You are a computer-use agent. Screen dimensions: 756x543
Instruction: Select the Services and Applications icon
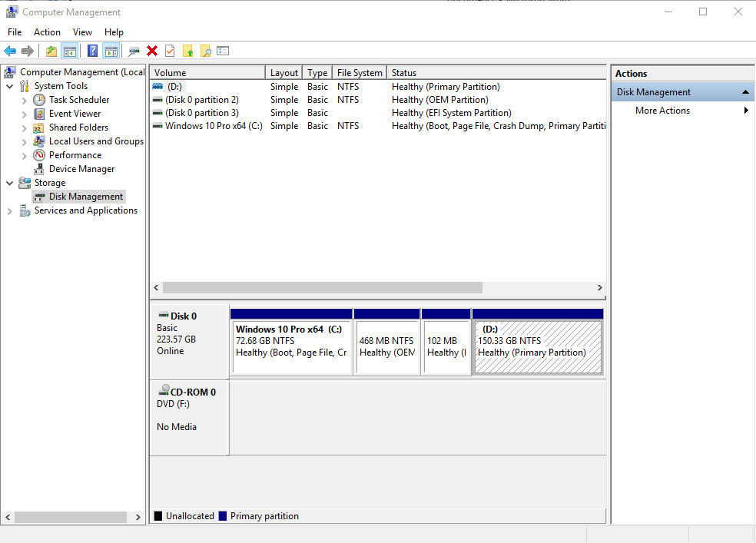25,210
